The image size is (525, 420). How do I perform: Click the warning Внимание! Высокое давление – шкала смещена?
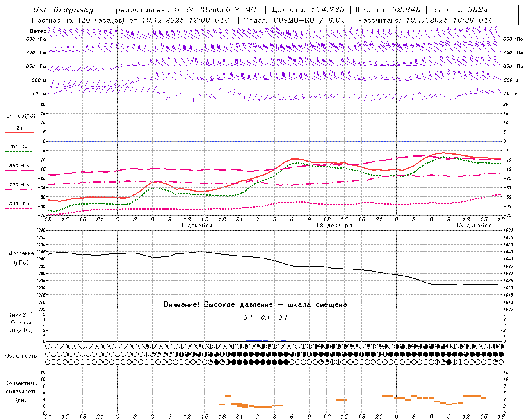click(x=256, y=304)
